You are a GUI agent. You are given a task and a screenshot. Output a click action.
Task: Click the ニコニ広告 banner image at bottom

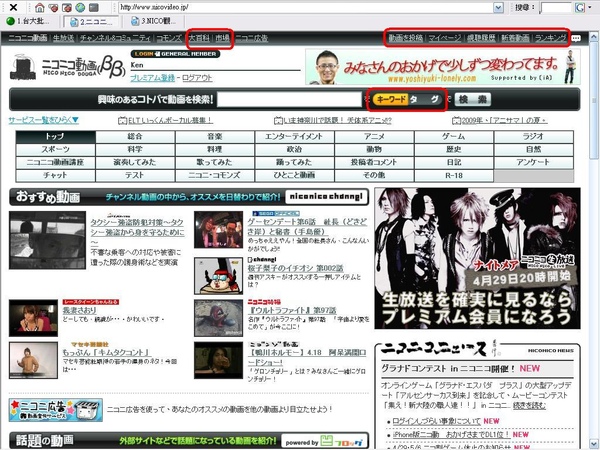(56, 410)
